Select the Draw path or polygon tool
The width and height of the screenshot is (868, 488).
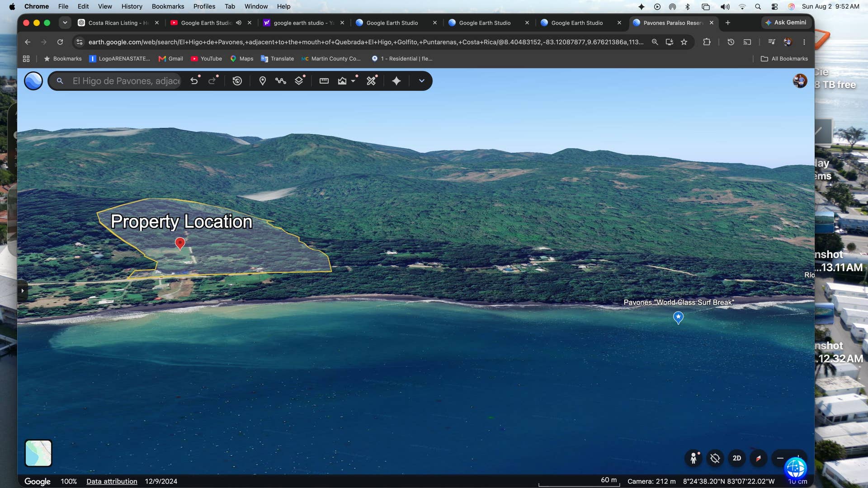tap(281, 81)
